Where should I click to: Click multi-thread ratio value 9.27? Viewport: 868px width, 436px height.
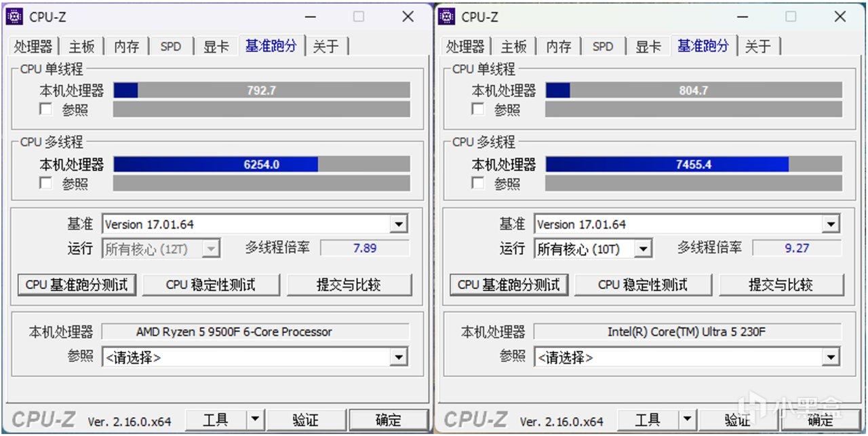(x=797, y=248)
